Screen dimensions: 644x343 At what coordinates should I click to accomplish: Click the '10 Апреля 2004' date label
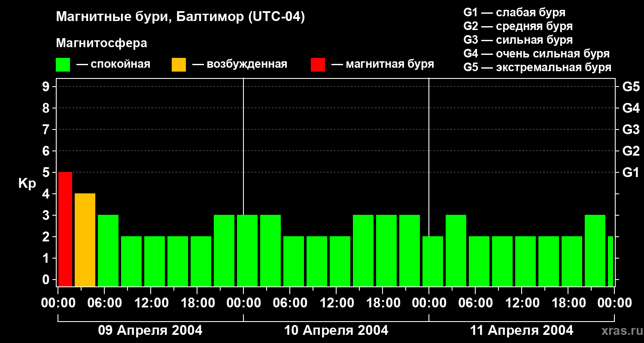pyautogui.click(x=336, y=331)
